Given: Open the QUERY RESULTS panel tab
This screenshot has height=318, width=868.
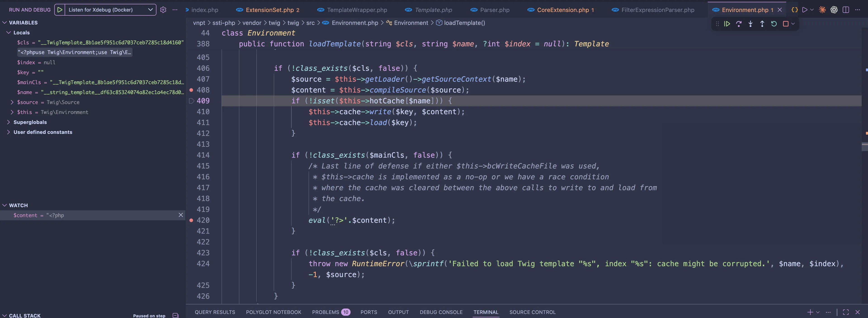Looking at the screenshot, I should [x=215, y=312].
